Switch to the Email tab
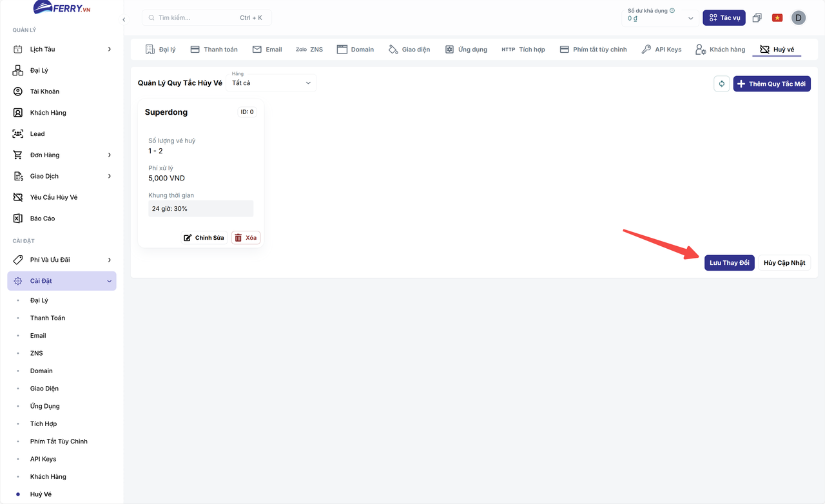 click(267, 49)
